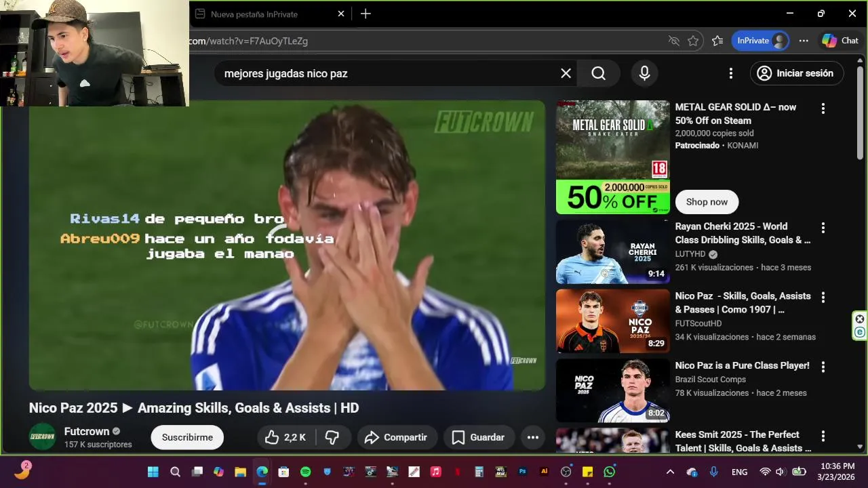Add page to favorites with the star icon
Image resolution: width=868 pixels, height=488 pixels.
(x=692, y=41)
